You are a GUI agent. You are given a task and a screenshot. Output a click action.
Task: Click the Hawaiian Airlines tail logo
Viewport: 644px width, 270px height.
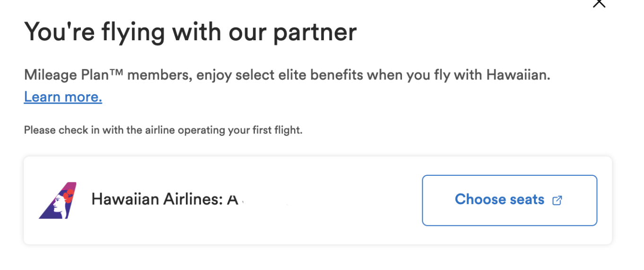[58, 200]
